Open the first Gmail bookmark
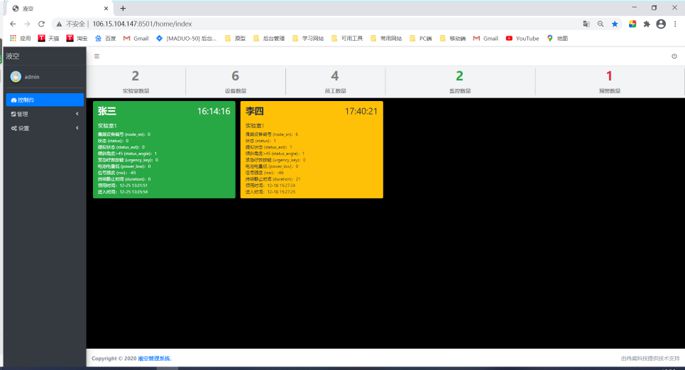Viewport: 685px width, 370px height. coord(136,38)
